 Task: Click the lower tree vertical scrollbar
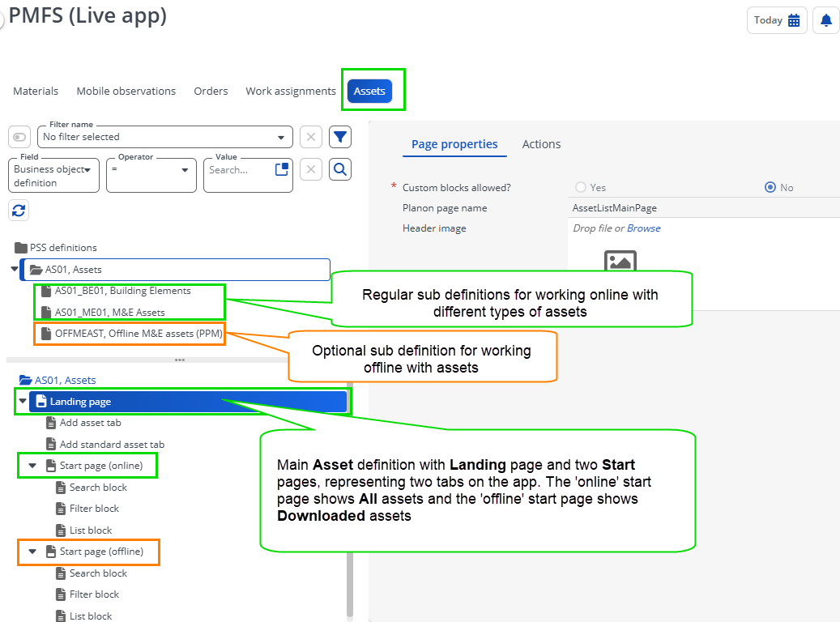(350, 584)
